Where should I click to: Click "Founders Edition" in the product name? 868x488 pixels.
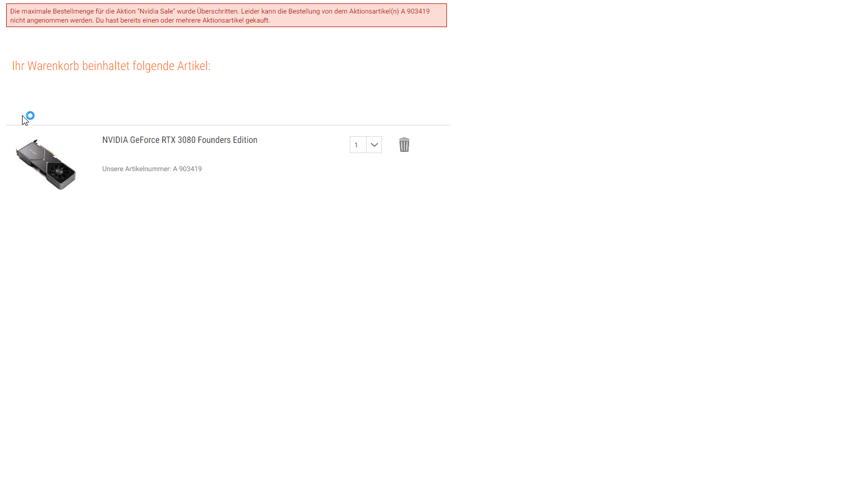(228, 140)
